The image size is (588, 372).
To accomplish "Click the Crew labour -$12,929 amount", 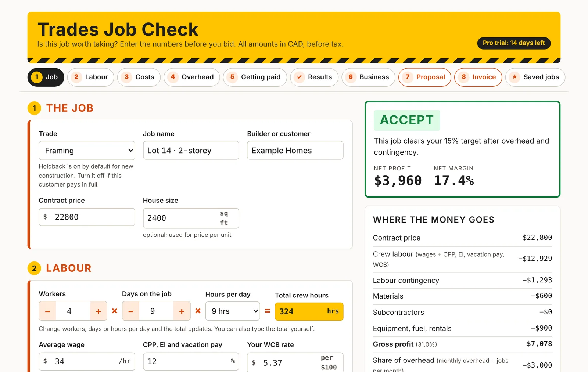I will pos(535,259).
